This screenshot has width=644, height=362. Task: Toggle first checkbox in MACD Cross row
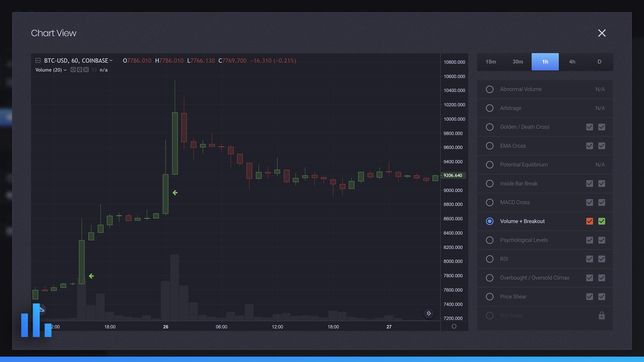[590, 202]
